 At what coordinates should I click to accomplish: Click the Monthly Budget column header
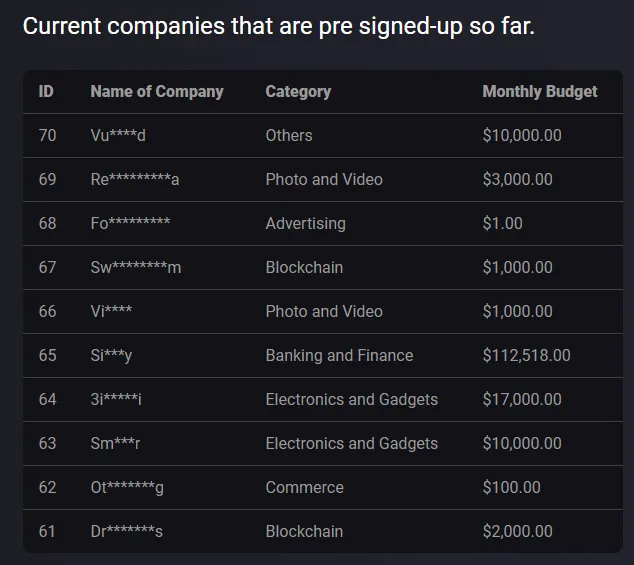(x=540, y=92)
